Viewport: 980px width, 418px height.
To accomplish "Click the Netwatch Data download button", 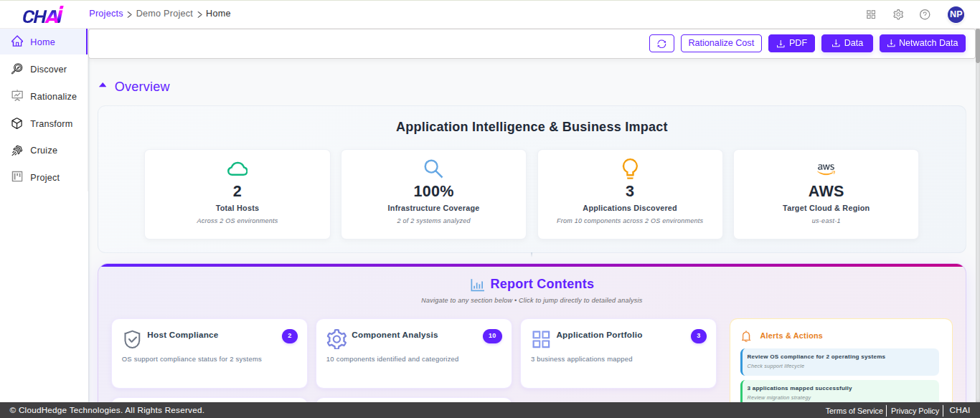I will tap(922, 43).
